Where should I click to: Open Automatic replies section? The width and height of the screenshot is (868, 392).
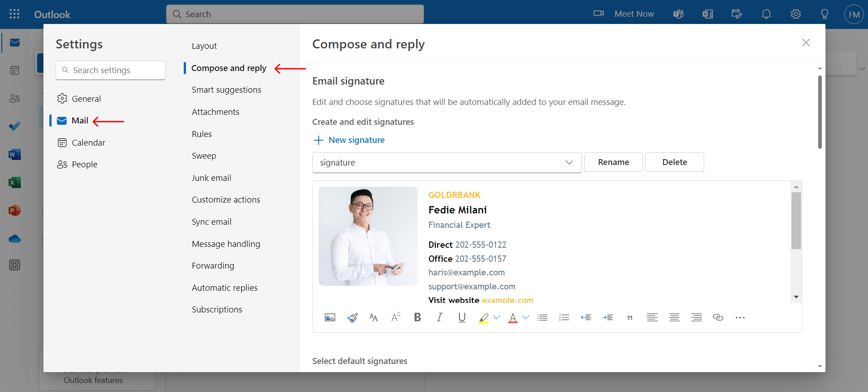tap(224, 288)
